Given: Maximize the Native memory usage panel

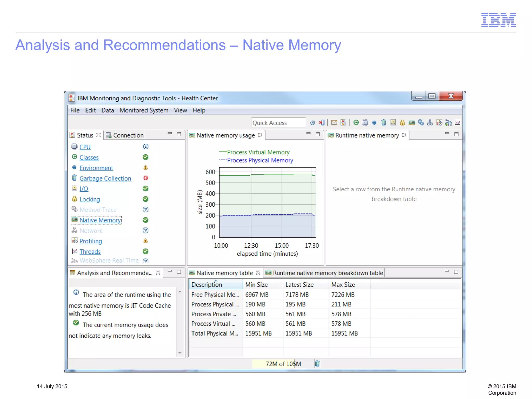Looking at the screenshot, I should pos(317,134).
